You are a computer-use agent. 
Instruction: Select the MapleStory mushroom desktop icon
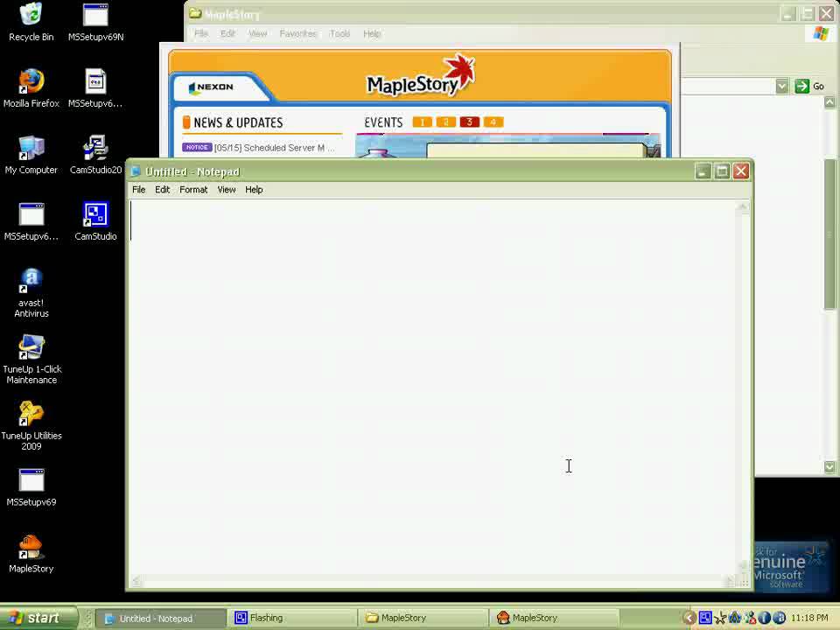tap(31, 554)
